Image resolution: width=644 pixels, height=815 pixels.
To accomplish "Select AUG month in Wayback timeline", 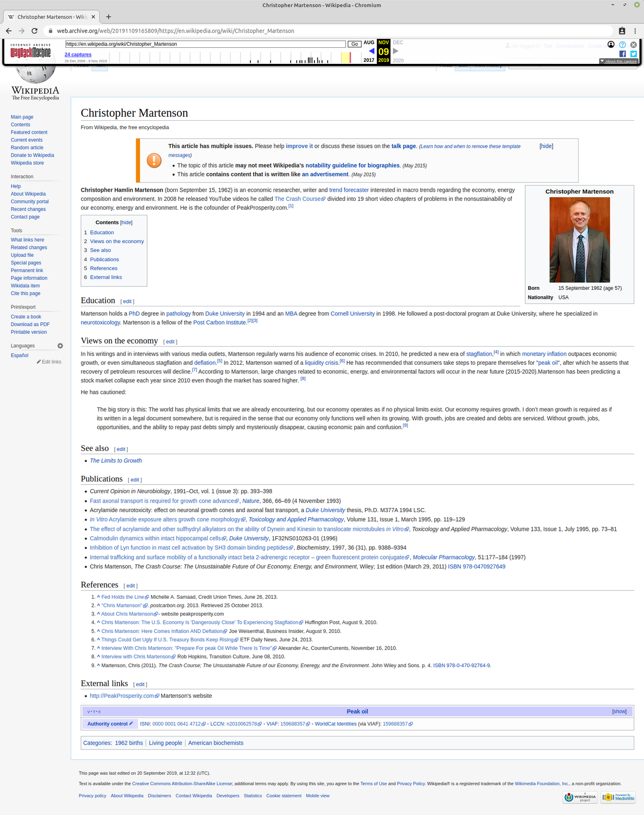I will click(x=369, y=43).
